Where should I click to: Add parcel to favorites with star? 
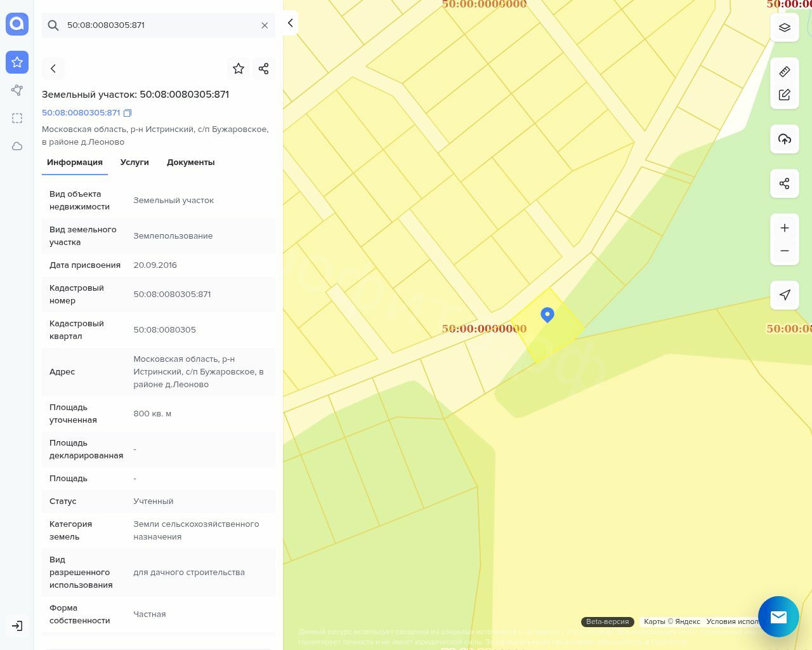(x=239, y=69)
